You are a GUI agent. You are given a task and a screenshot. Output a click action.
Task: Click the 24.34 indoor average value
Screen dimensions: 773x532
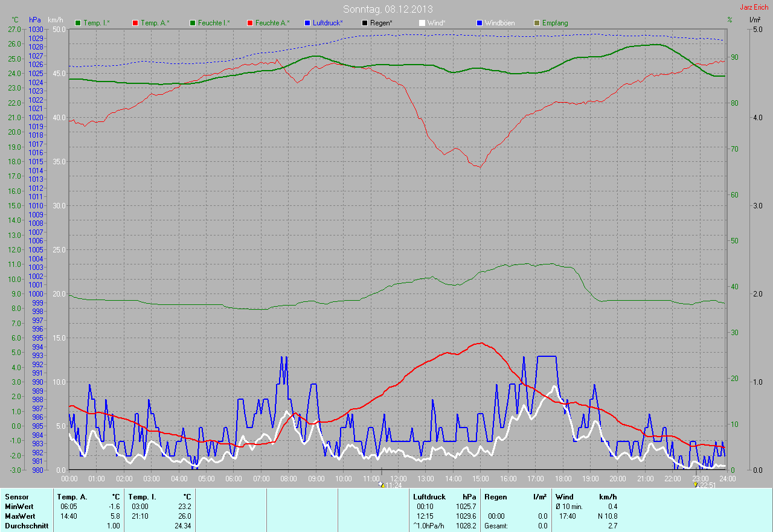click(183, 526)
